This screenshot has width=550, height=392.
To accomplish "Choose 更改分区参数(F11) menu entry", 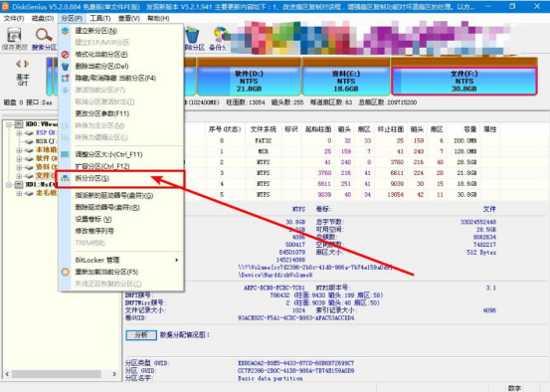I will click(102, 113).
